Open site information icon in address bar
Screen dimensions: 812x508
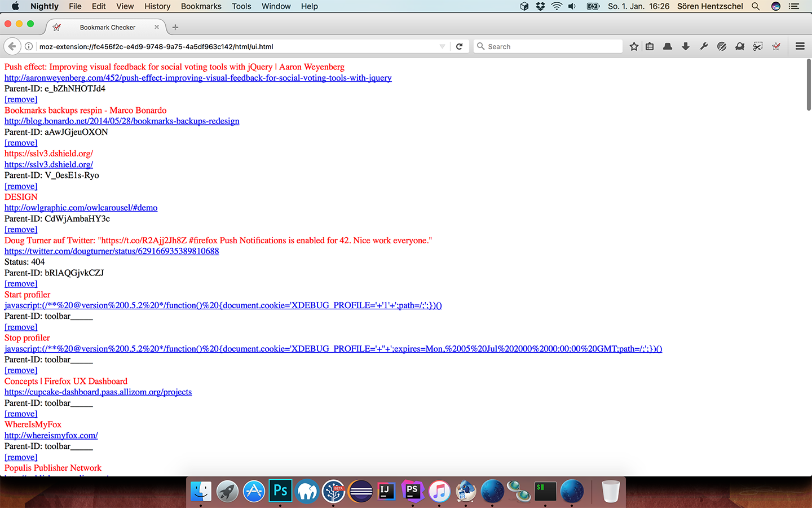coord(29,46)
